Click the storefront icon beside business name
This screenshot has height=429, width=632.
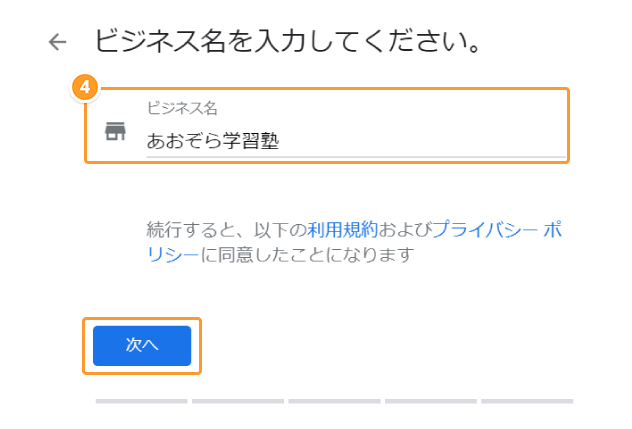coord(115,131)
